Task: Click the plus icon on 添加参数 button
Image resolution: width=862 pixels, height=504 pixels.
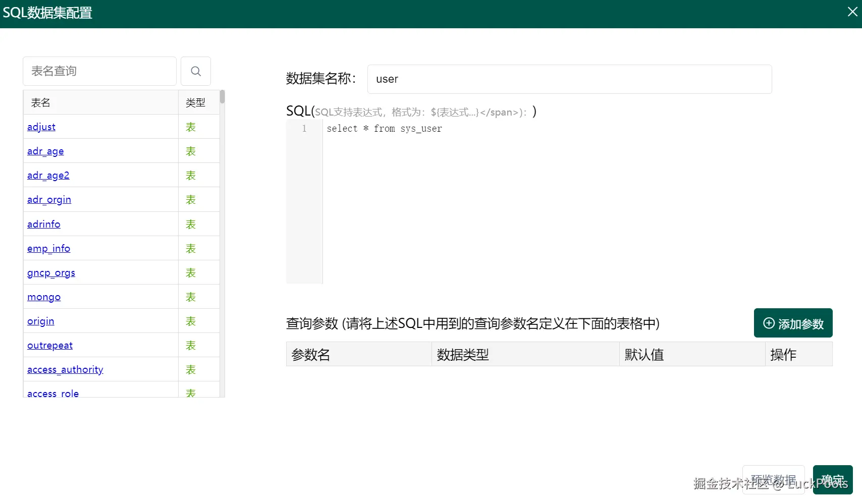Action: point(769,323)
